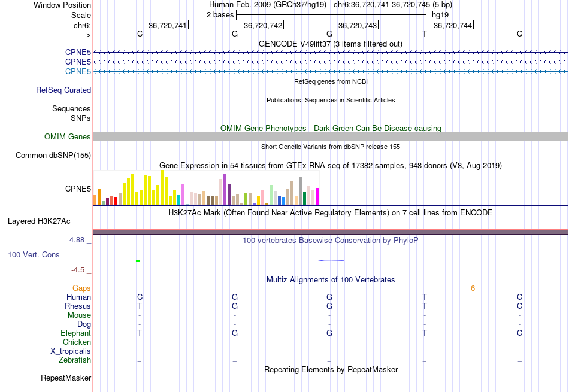This screenshot has height=392, width=569.
Task: Select the Scale label
Action: (81, 15)
